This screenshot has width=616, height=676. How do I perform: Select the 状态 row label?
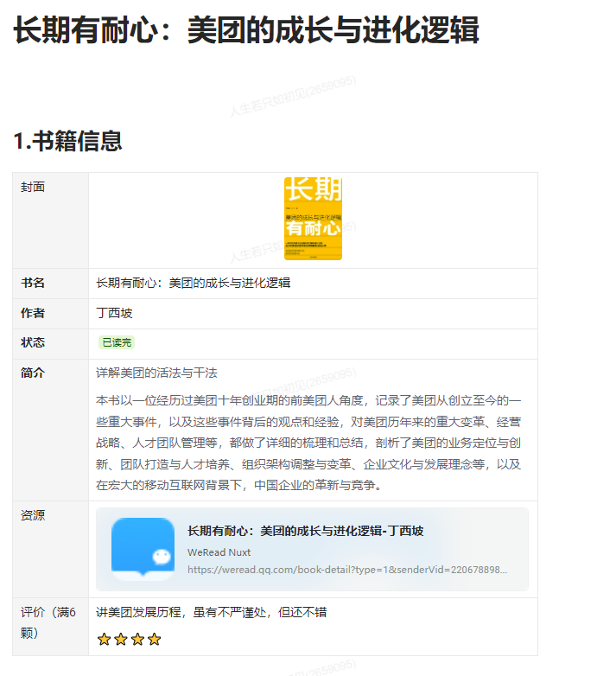pos(33,342)
